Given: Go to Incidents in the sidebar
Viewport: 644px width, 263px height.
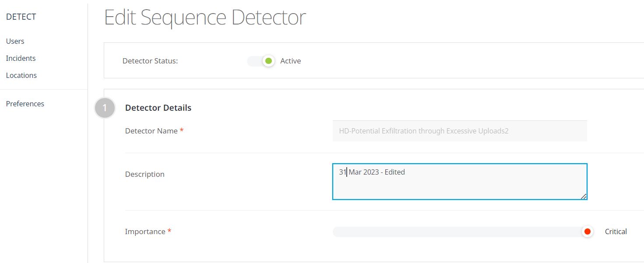Looking at the screenshot, I should [21, 58].
